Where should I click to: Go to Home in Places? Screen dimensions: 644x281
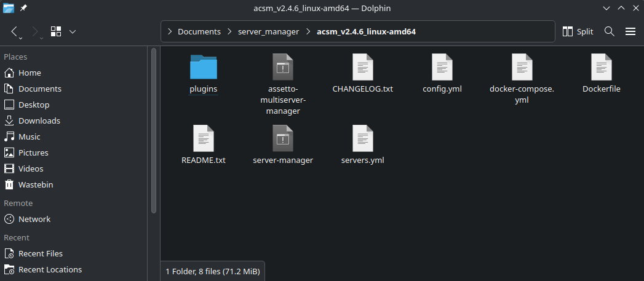[x=74, y=73]
